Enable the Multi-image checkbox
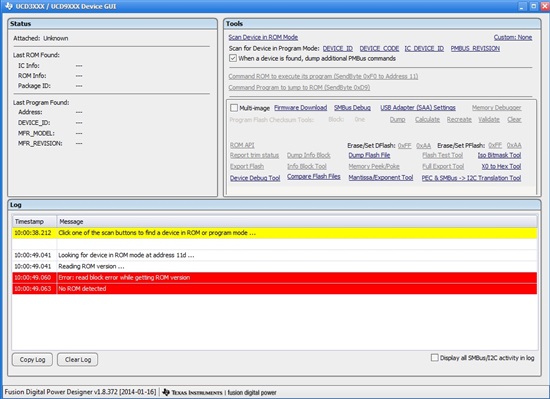 coord(234,108)
